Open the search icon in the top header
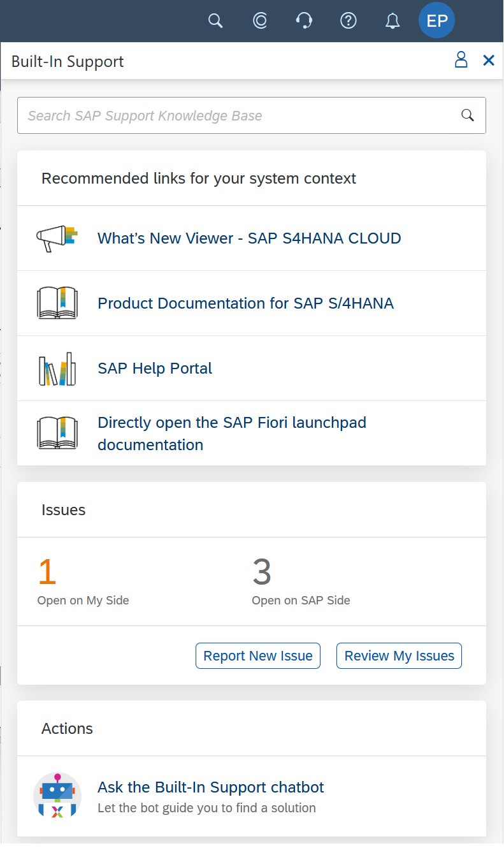The image size is (504, 862). [216, 21]
